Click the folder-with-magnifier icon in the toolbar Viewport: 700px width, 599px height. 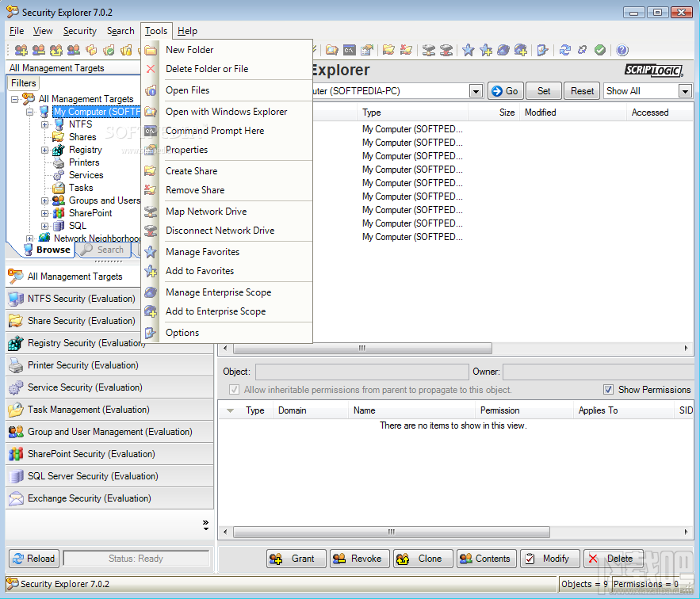[x=331, y=50]
